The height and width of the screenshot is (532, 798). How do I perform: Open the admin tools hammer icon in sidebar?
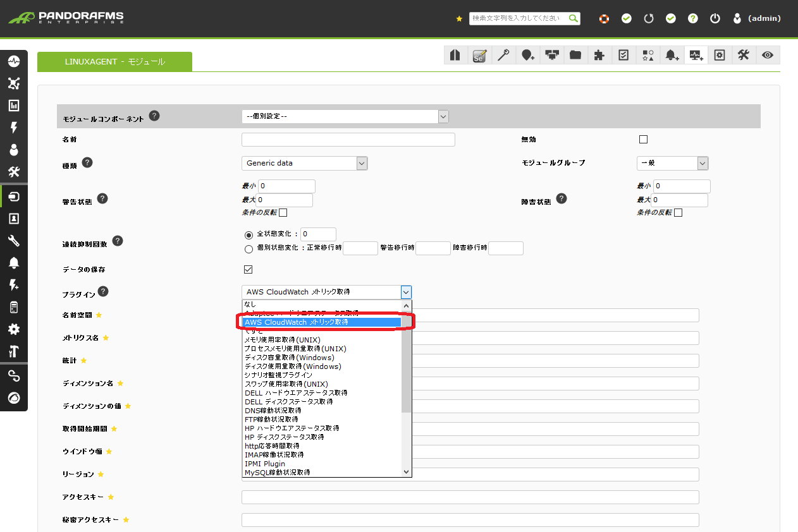(13, 351)
